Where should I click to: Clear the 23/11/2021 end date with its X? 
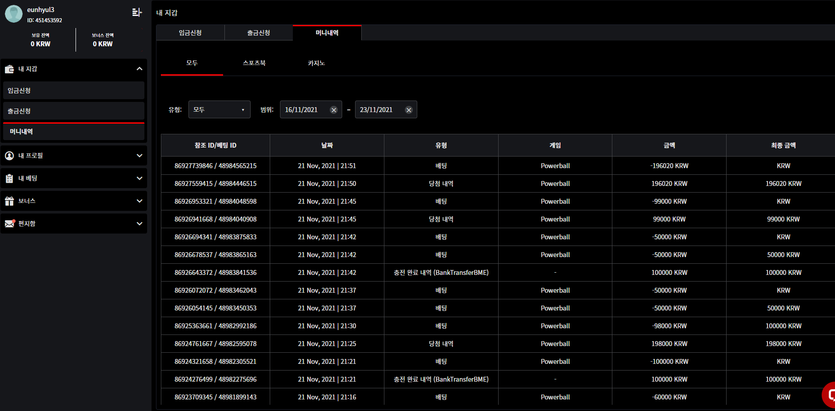point(409,110)
